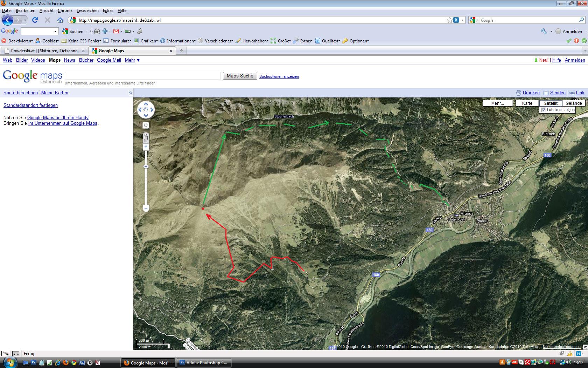Click Standardstandort festlegen link

point(30,105)
